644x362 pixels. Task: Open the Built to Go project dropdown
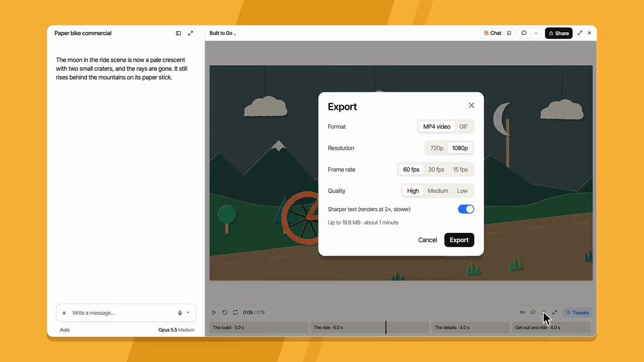[223, 33]
